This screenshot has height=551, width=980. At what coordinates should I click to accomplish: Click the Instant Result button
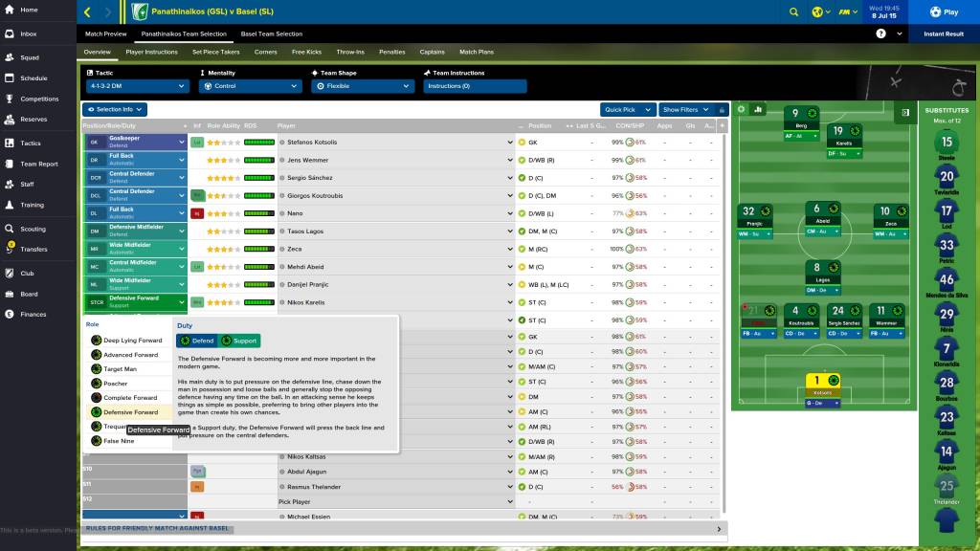pos(943,32)
